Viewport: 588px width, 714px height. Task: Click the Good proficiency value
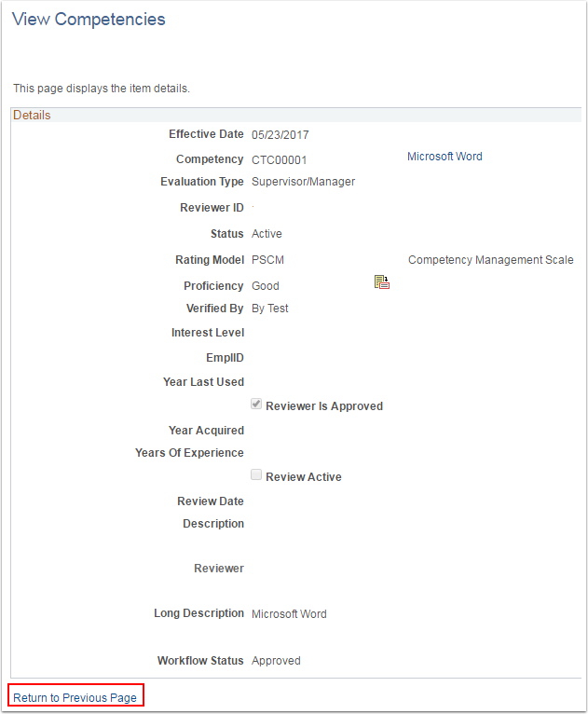(x=266, y=286)
